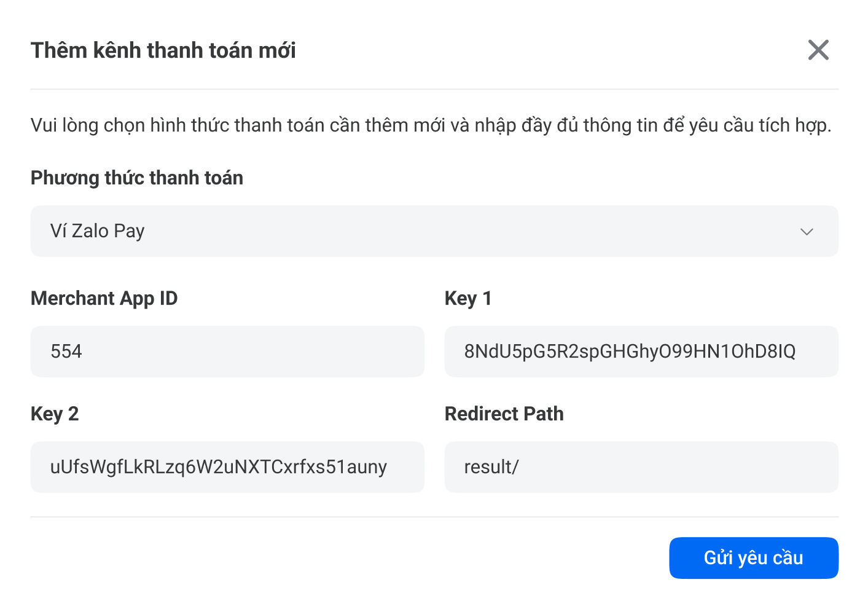Click the Key 1 input field
Image resolution: width=868 pixels, height=609 pixels.
[x=641, y=351]
